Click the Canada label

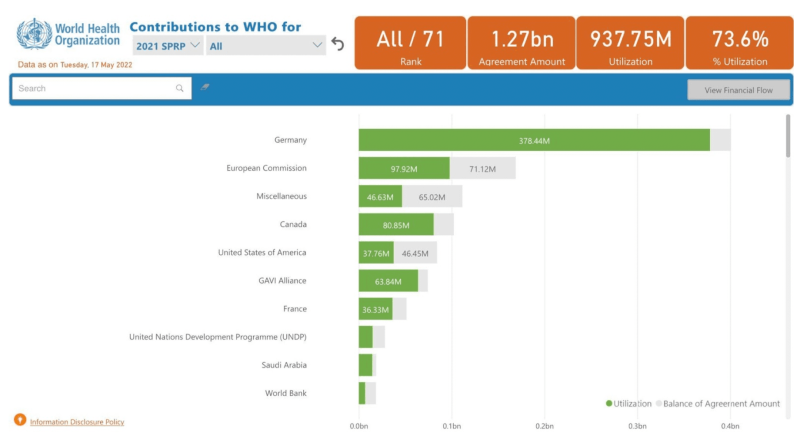click(293, 224)
